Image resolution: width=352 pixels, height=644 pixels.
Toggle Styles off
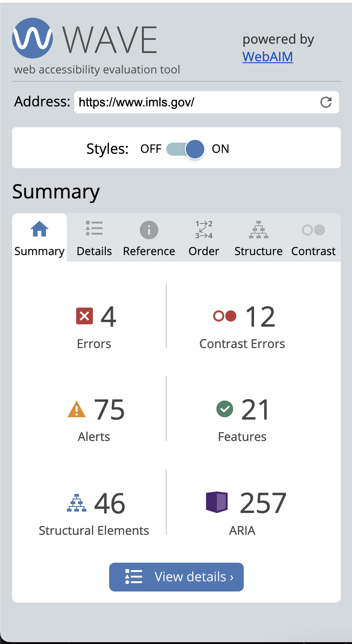(x=176, y=149)
